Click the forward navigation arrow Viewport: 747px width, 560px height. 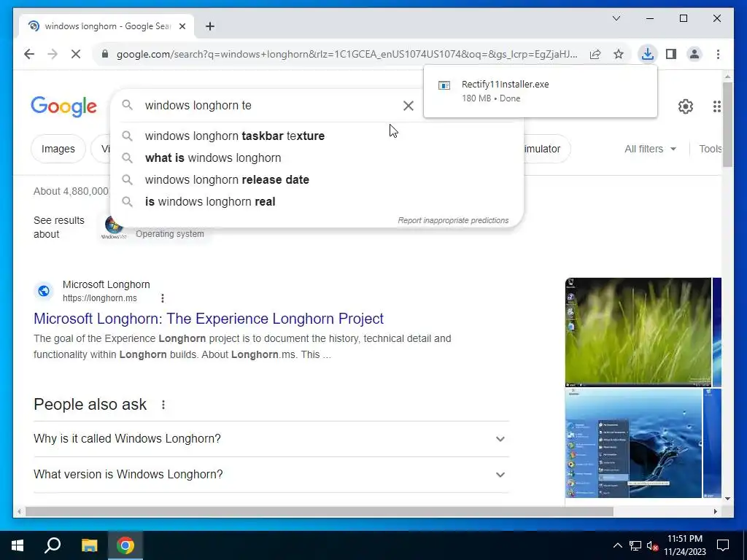(x=53, y=54)
